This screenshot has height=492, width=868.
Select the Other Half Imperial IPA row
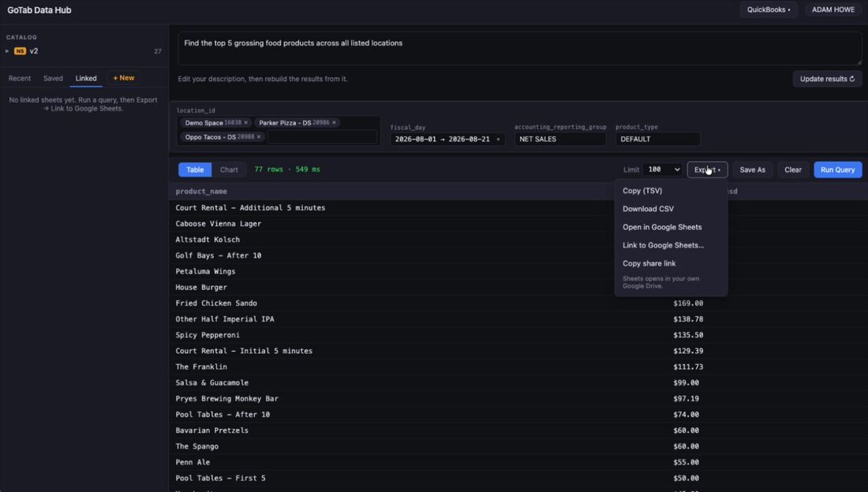(518, 319)
